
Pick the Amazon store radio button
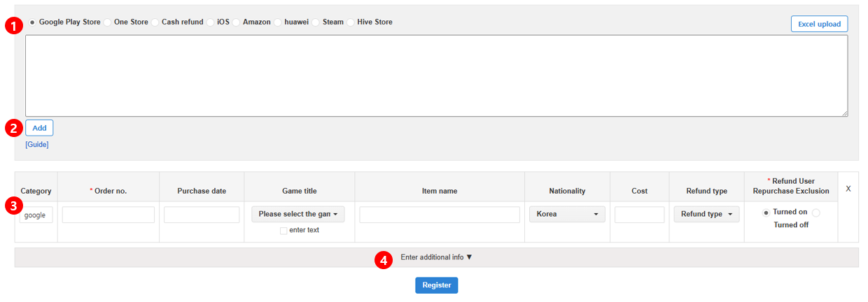point(237,22)
